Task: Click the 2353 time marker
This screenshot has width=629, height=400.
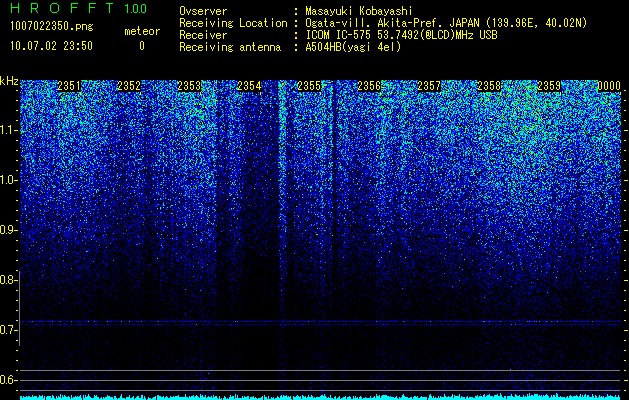Action: pos(189,86)
